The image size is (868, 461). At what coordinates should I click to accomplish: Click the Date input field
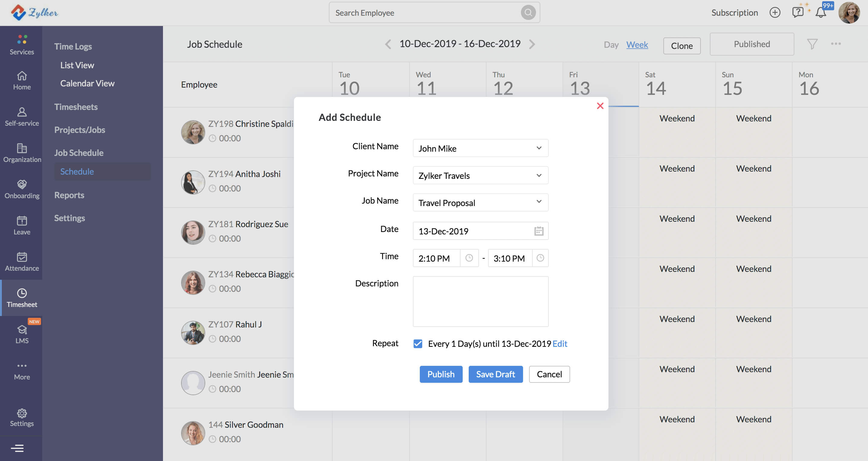(479, 230)
